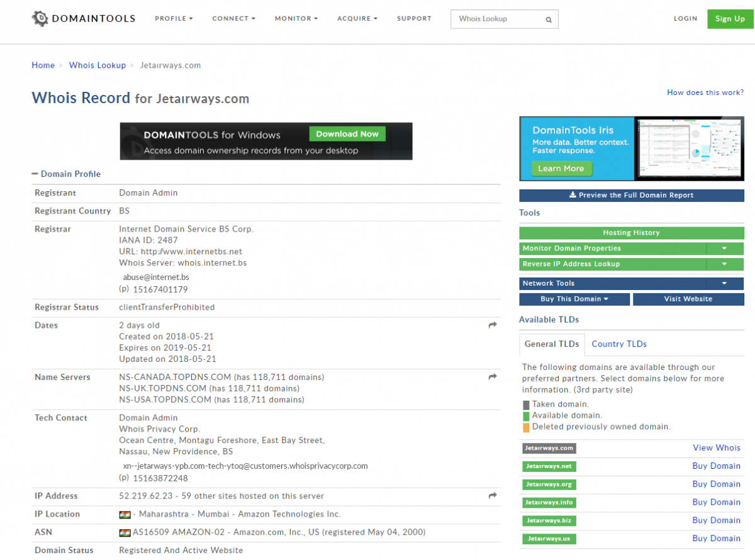Viewport: 755px width, 560px height.
Task: Click the search magnifier icon
Action: click(549, 20)
